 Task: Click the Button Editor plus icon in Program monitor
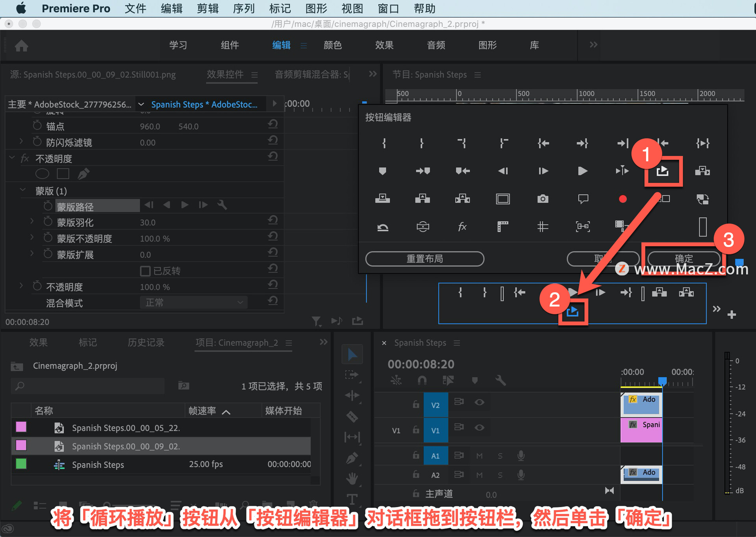click(732, 314)
